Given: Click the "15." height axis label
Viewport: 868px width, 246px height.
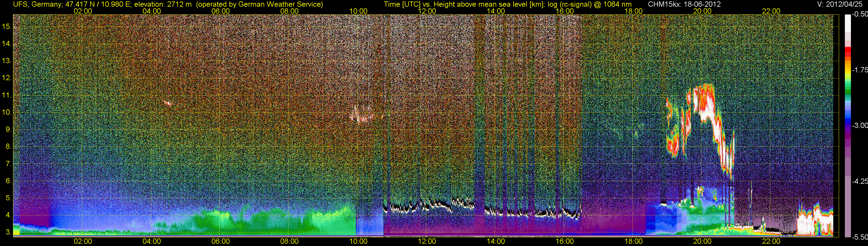Looking at the screenshot, I should (7, 26).
